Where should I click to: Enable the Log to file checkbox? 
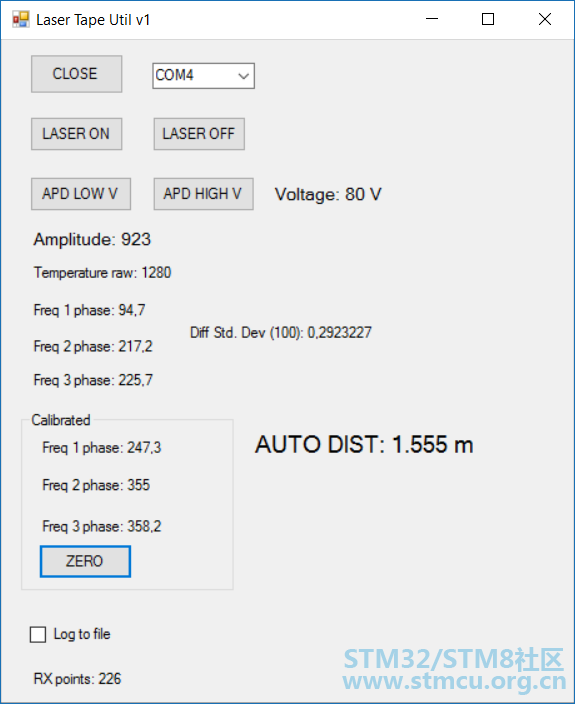pos(38,634)
